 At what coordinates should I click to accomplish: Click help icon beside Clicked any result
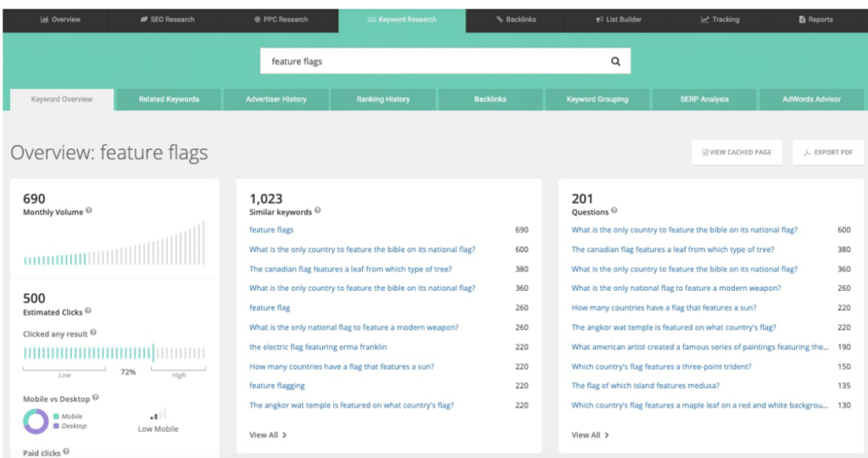(x=93, y=332)
